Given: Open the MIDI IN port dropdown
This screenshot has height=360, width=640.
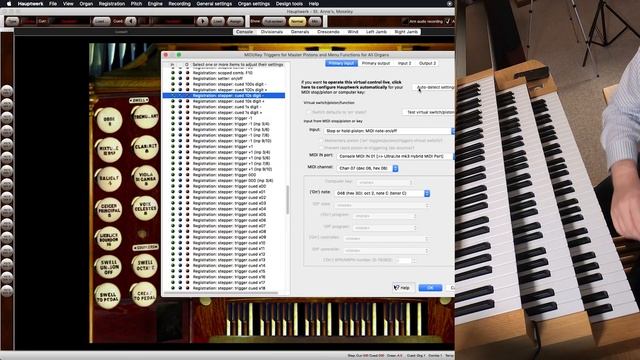Looking at the screenshot, I should pos(396,156).
